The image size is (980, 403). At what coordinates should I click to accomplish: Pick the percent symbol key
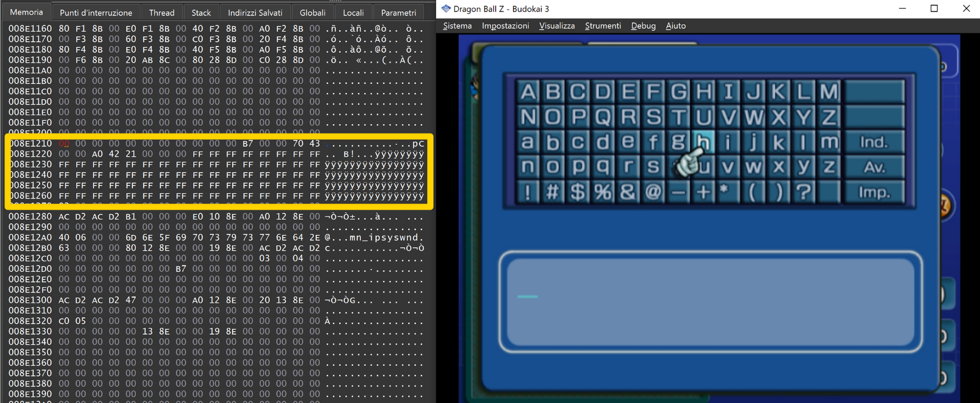[603, 192]
